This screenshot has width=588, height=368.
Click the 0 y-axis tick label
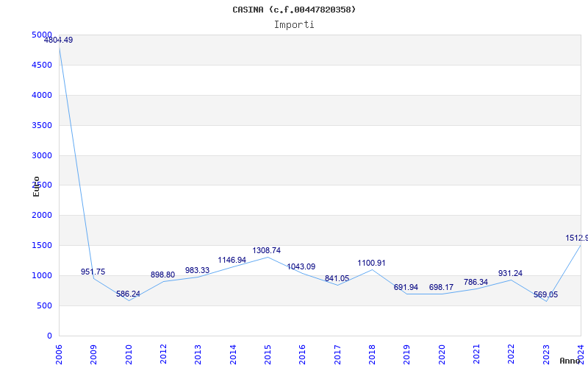[x=49, y=336]
